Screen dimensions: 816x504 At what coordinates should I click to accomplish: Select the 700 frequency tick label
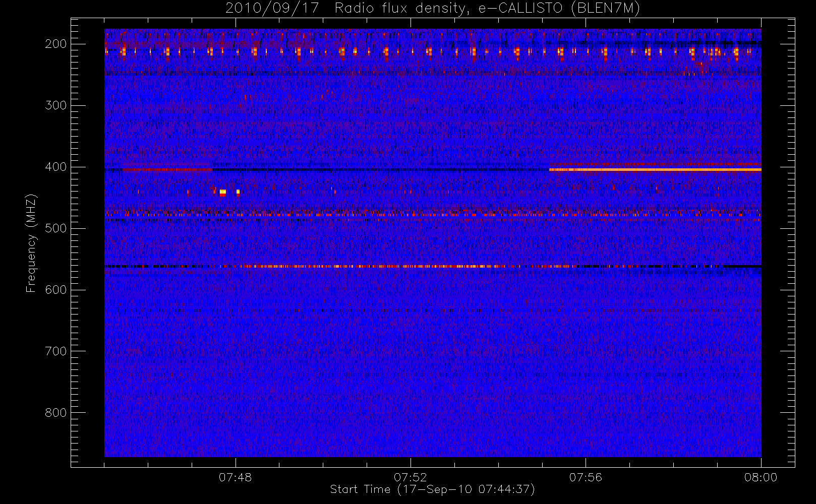point(56,351)
